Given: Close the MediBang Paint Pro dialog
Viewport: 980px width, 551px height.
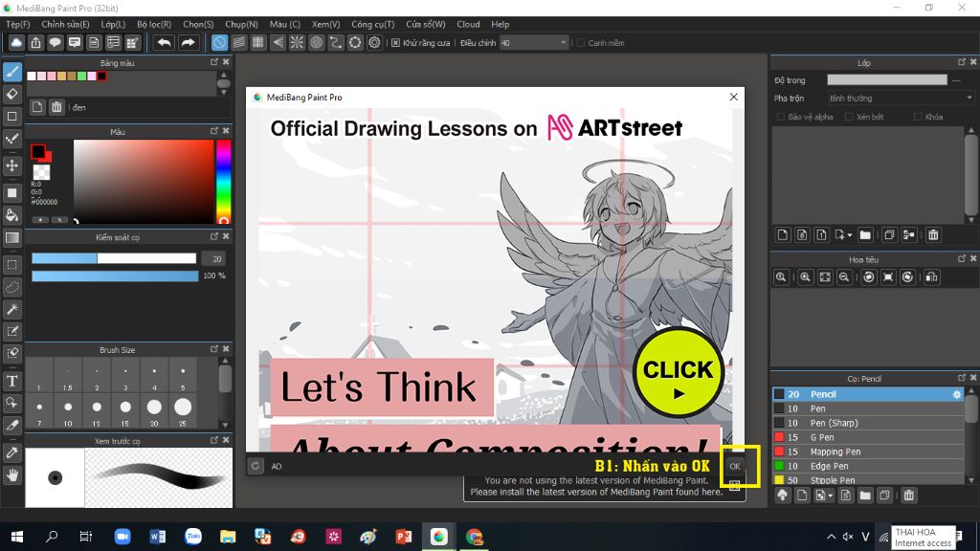Looking at the screenshot, I should [734, 97].
